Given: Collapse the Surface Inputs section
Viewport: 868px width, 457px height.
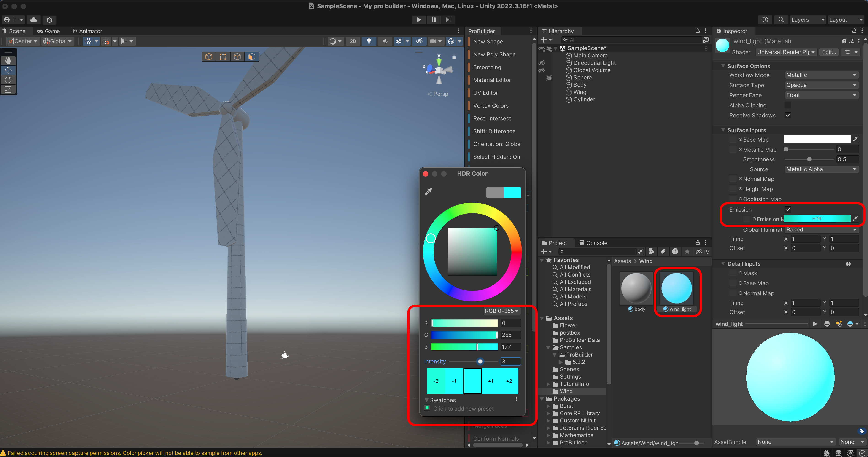Looking at the screenshot, I should coord(723,130).
